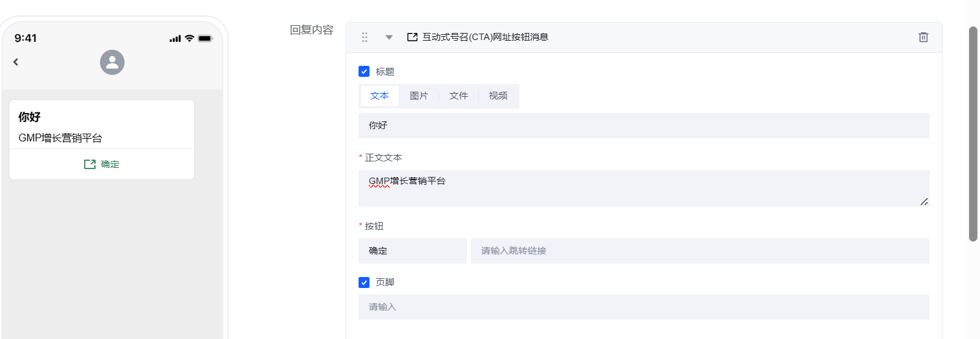This screenshot has height=339, width=980.
Task: Click the user avatar in phone preview
Action: coord(112,62)
